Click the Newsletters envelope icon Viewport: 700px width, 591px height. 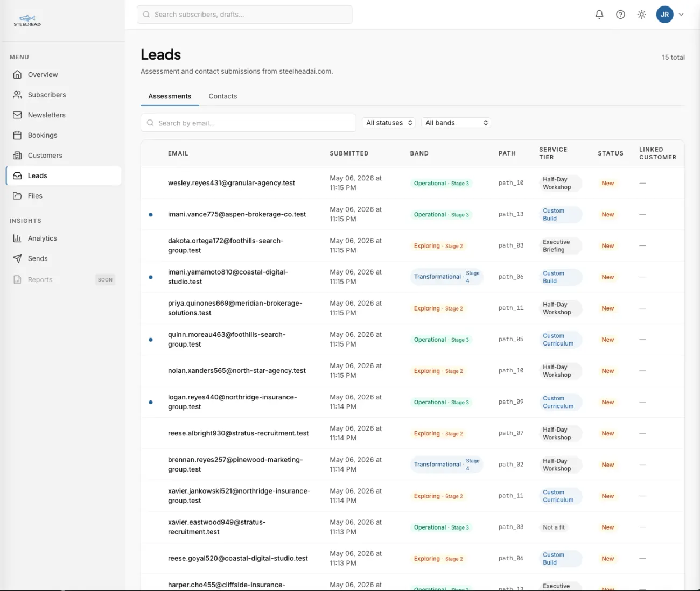[x=17, y=115]
